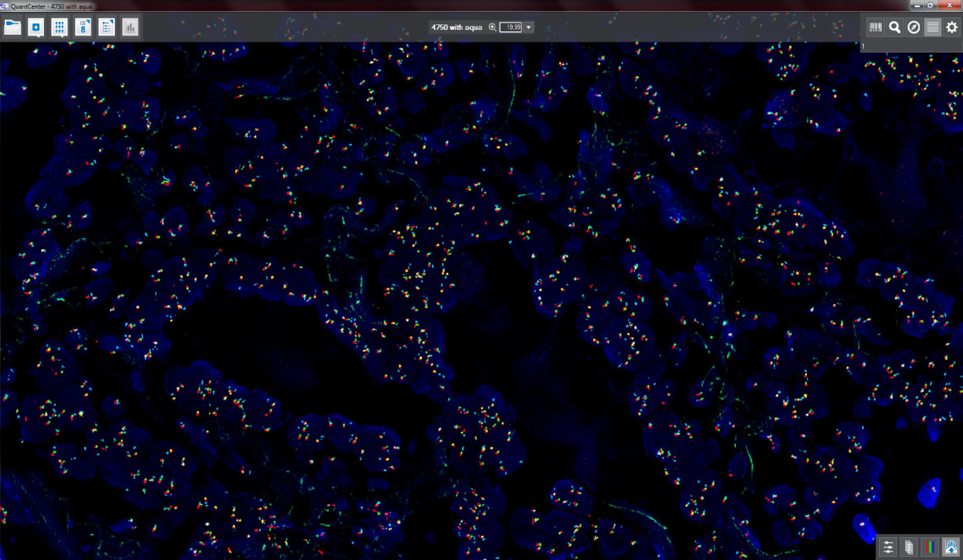The width and height of the screenshot is (963, 560).
Task: Open the gear settings icon
Action: pyautogui.click(x=952, y=27)
